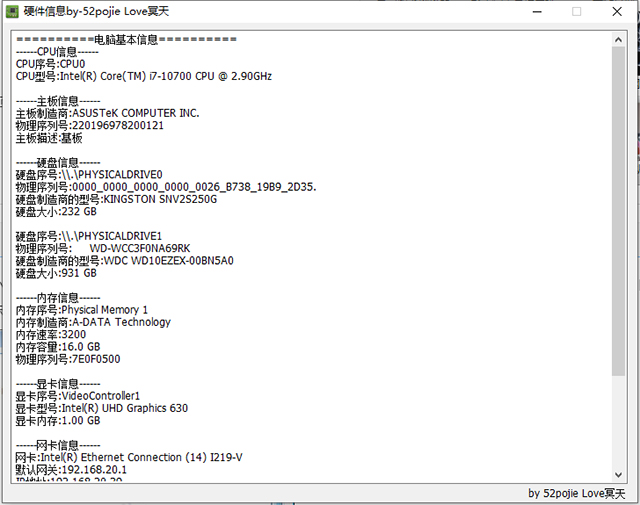
Task: Click the 内存信息 section heading
Action: [58, 298]
